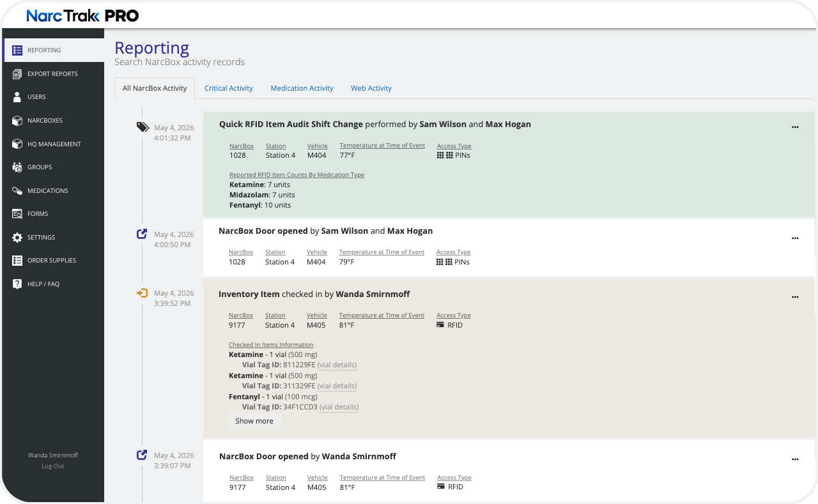Expand checked in items with Show more
Viewport: 818px width, 504px height.
click(x=254, y=421)
